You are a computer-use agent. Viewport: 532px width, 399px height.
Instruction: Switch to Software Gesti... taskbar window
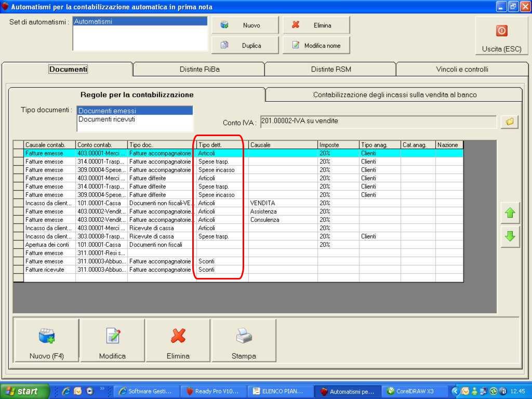point(145,391)
